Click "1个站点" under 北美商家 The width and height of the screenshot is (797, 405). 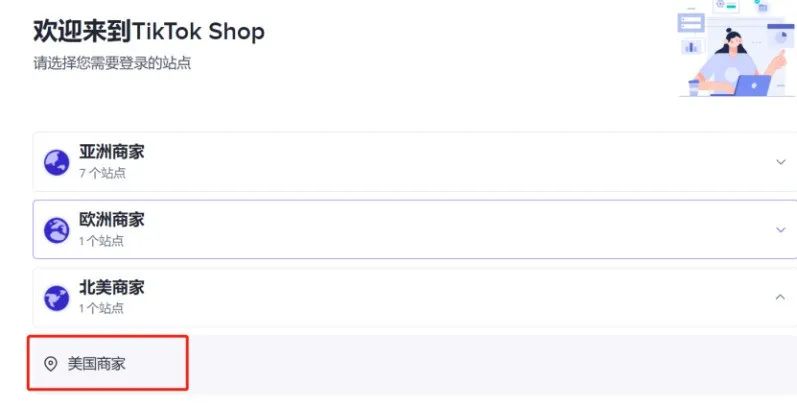coord(102,308)
